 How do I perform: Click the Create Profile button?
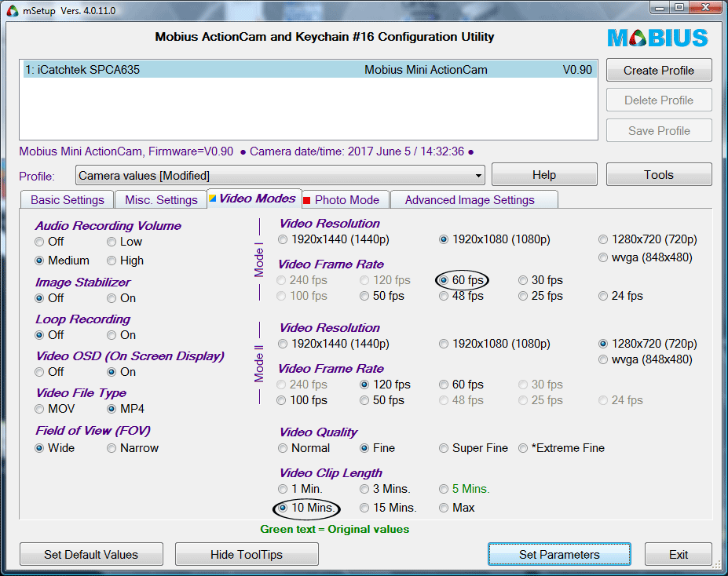click(x=659, y=71)
